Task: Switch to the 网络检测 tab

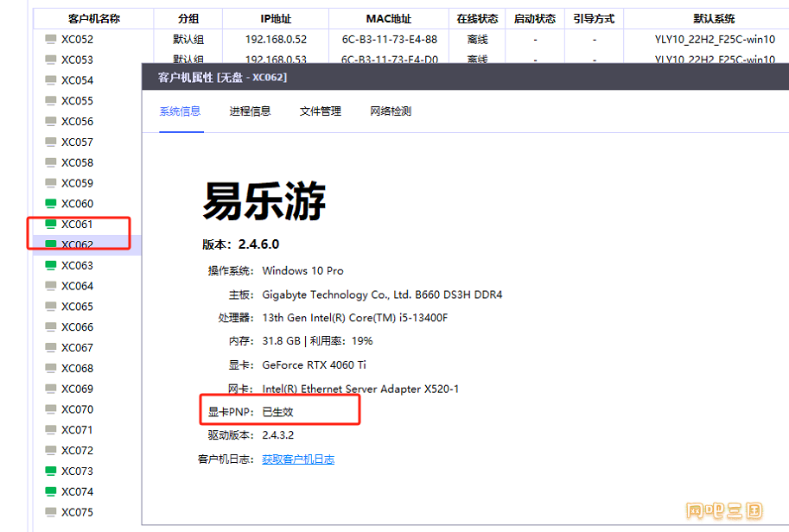Action: coord(391,111)
